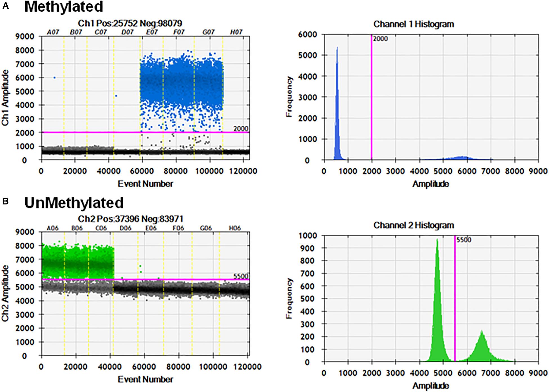549x392 pixels.
Task: Click well label A06
Action: click(52, 228)
